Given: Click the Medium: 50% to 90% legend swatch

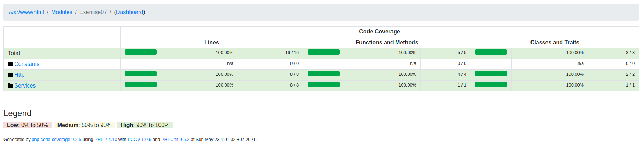Looking at the screenshot, I should coord(84,125).
